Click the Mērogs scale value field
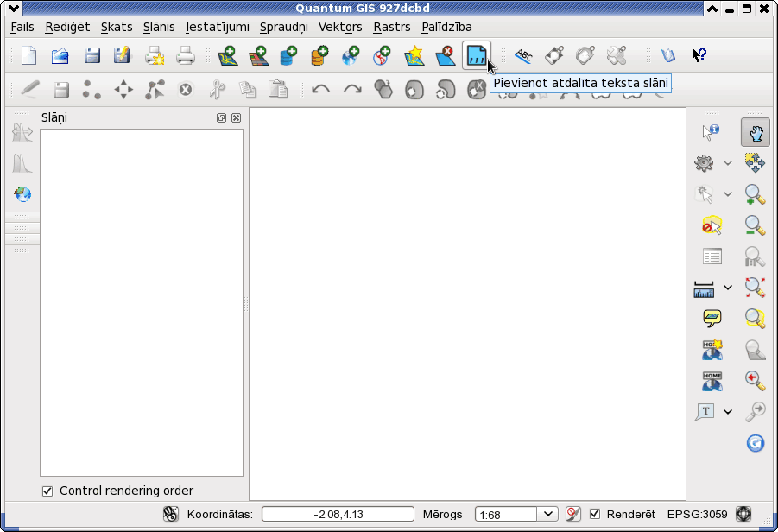The height and width of the screenshot is (532, 778). [x=506, y=514]
